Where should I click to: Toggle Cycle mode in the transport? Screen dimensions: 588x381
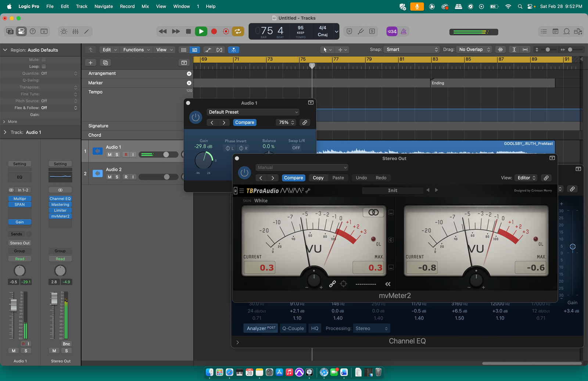coord(238,32)
